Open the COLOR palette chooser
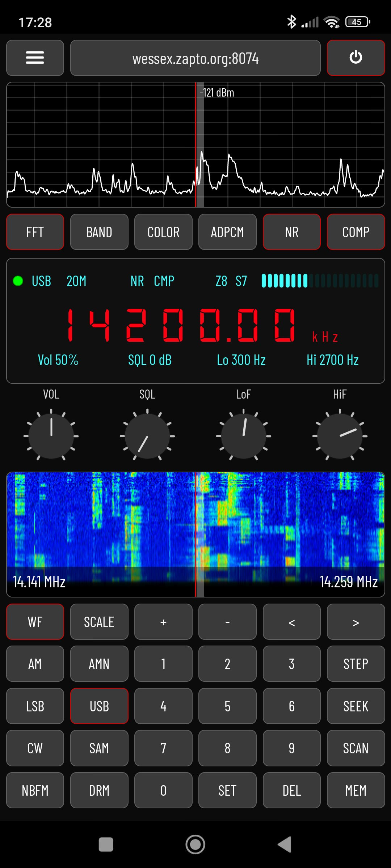The width and height of the screenshot is (391, 868). click(163, 232)
